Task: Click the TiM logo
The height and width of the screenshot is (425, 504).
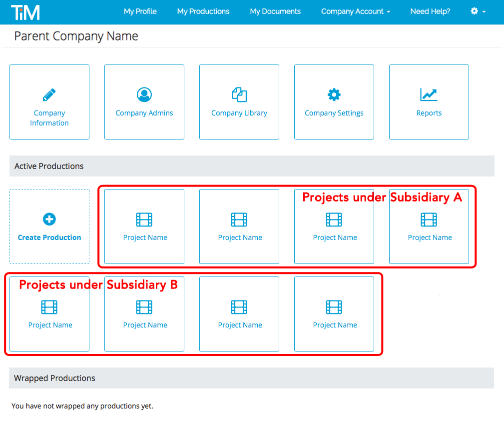Action: (x=25, y=12)
